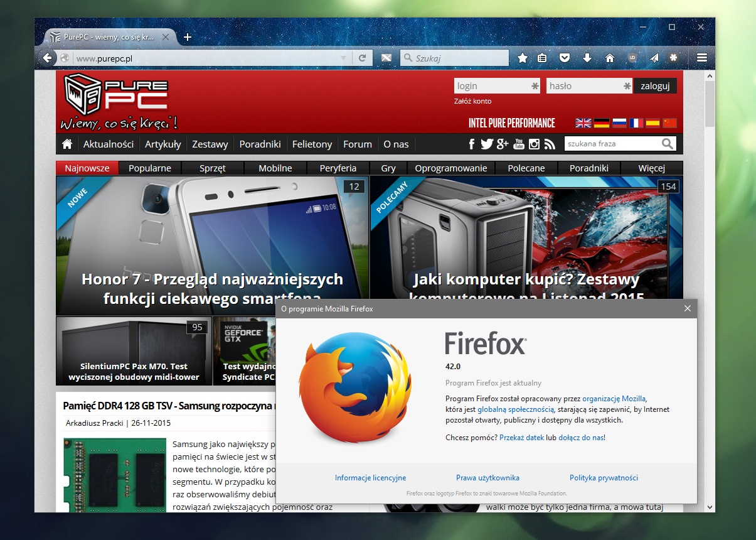This screenshot has width=756, height=540.
Task: Open the Aktualności menu item
Action: pos(109,144)
